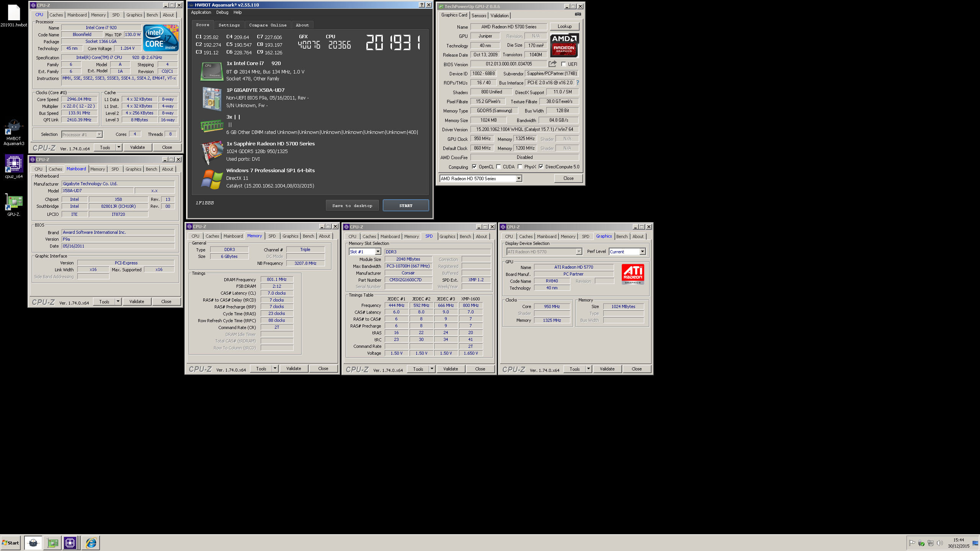Toggle the PhysX checkbox

pyautogui.click(x=520, y=167)
